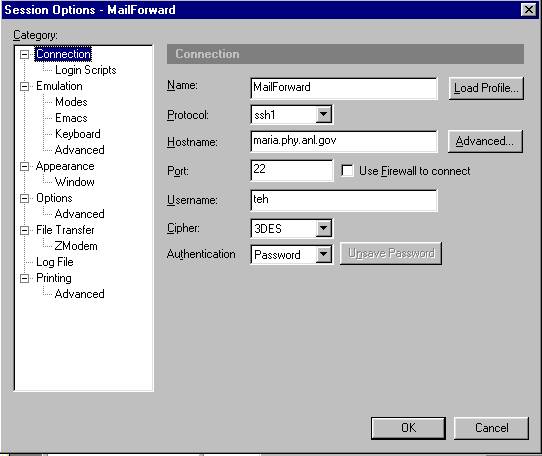Open the Authentication dropdown arrow
This screenshot has height=456, width=542.
coord(324,254)
